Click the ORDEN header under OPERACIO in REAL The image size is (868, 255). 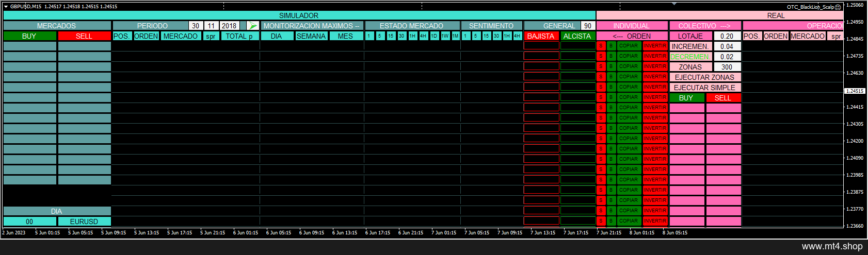coord(776,36)
